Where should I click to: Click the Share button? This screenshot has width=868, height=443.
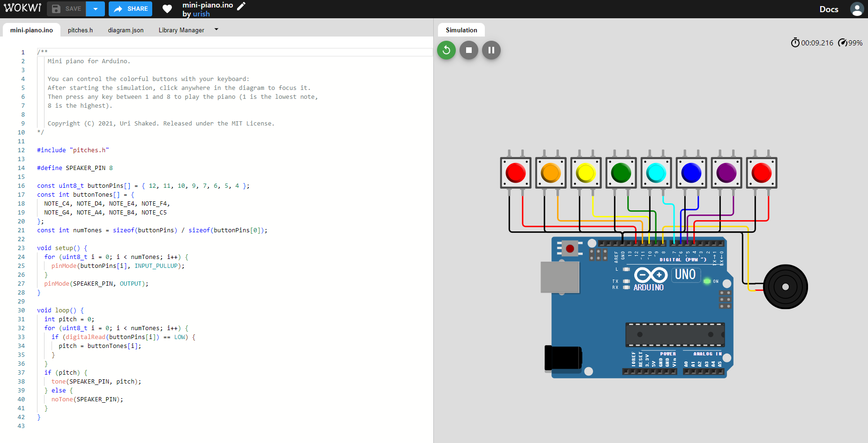coord(130,8)
